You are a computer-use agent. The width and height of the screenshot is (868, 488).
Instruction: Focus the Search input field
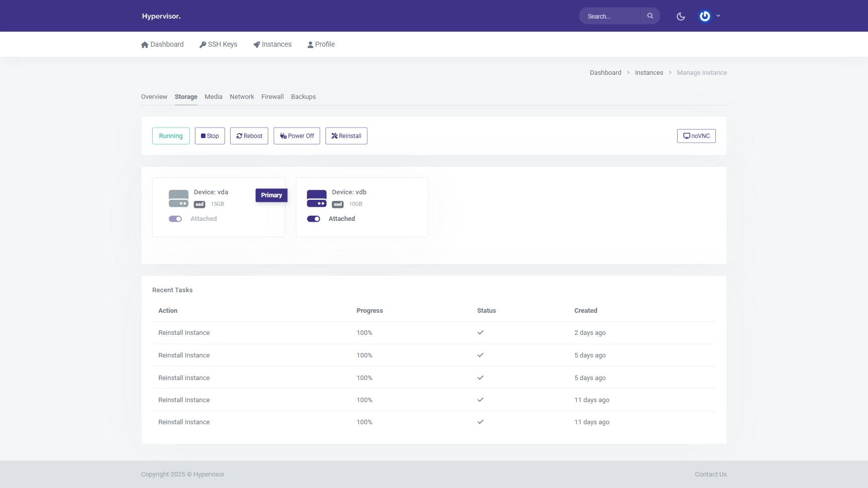pyautogui.click(x=610, y=16)
